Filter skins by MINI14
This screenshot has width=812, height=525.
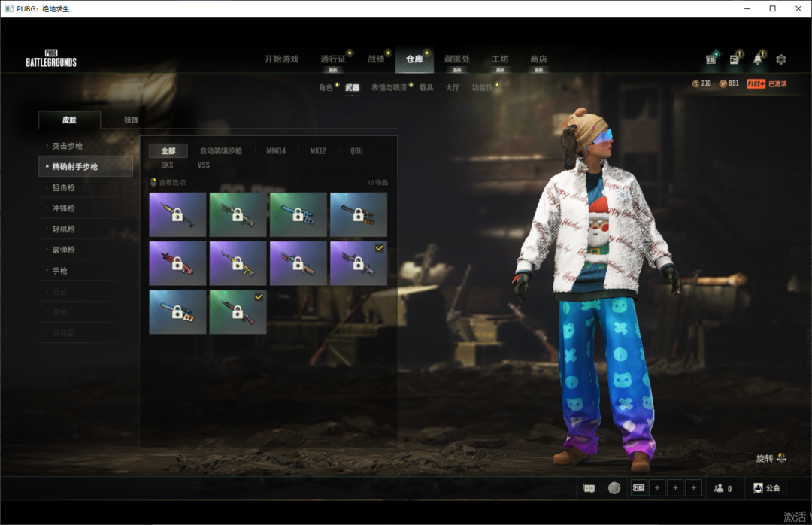[x=276, y=151]
